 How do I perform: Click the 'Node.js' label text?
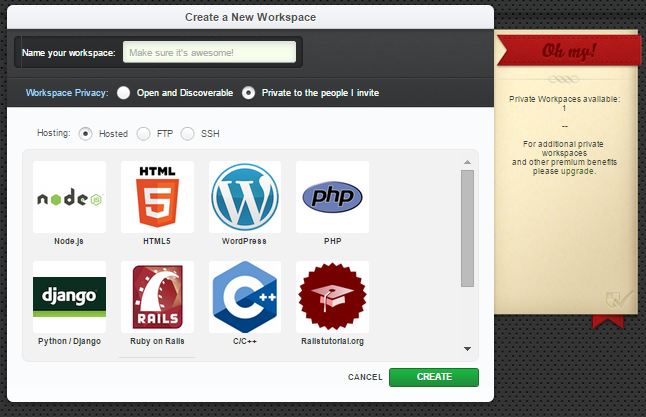[x=69, y=241]
